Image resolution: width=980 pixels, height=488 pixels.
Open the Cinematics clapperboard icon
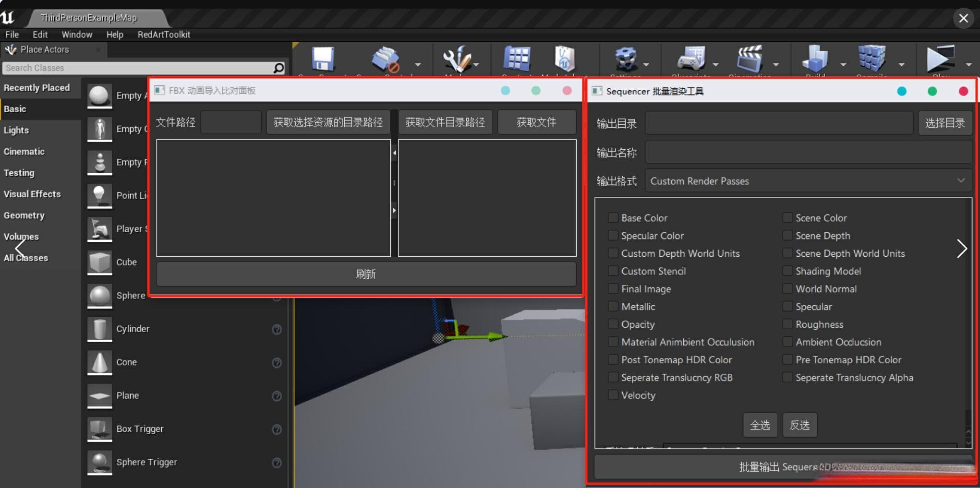(750, 60)
